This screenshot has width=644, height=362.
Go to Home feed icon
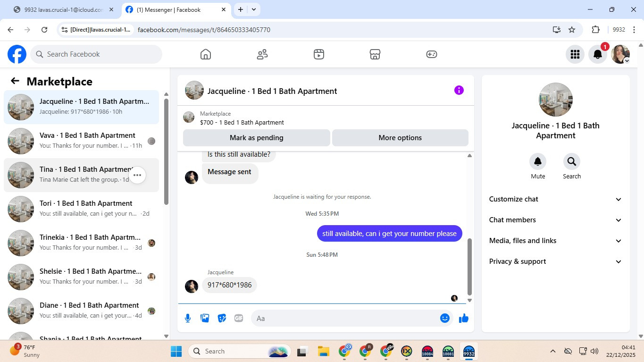(x=206, y=54)
